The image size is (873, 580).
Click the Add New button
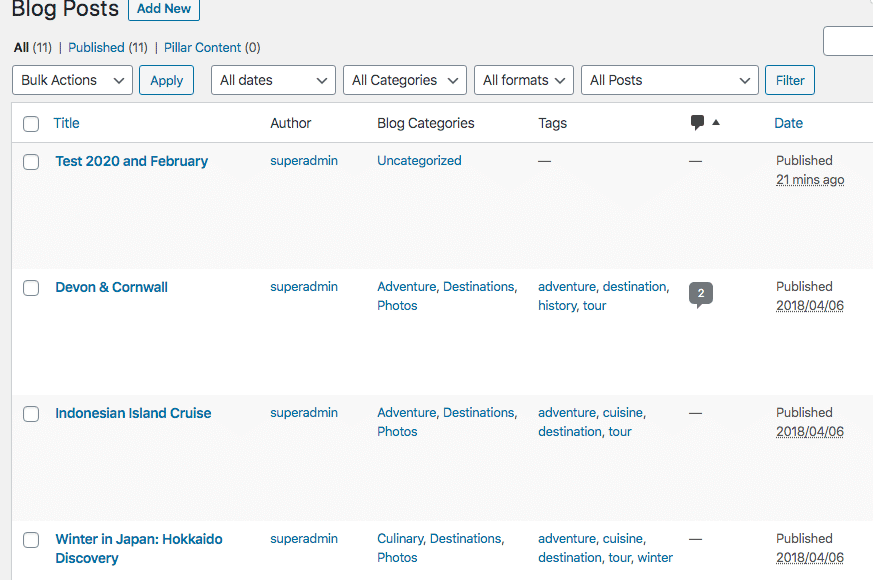point(163,9)
